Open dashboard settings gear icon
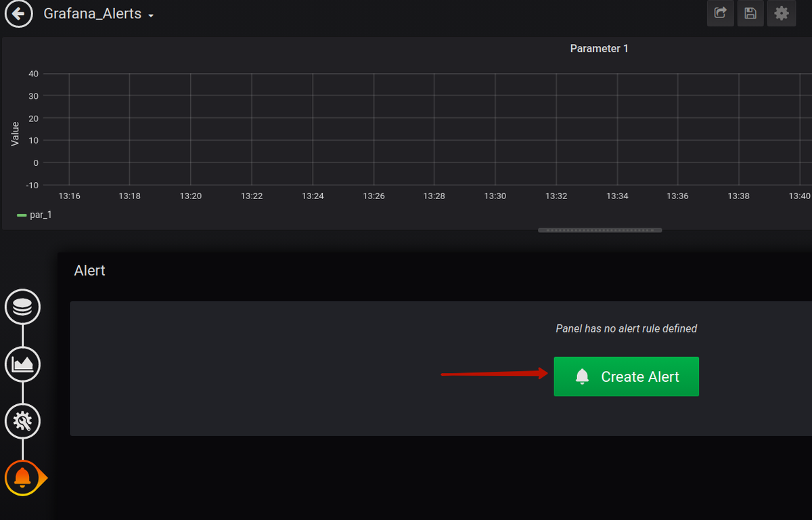Image resolution: width=812 pixels, height=520 pixels. point(781,14)
